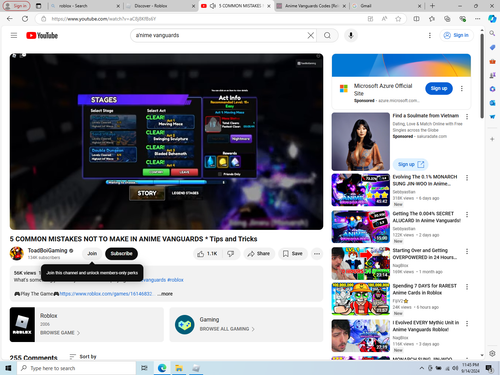Open the Windows Start menu
Image resolution: width=500 pixels, height=375 pixels.
(8, 368)
